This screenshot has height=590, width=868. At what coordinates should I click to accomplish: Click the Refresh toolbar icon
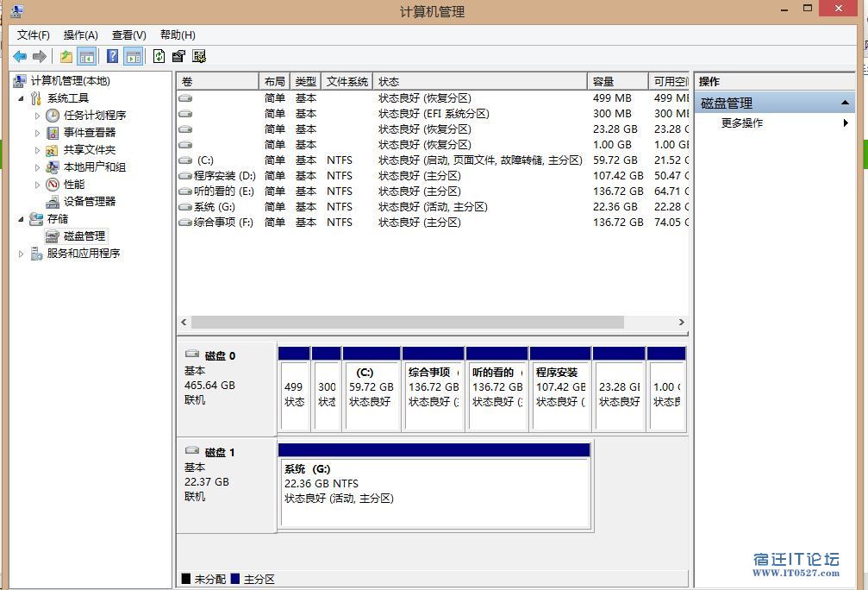159,56
